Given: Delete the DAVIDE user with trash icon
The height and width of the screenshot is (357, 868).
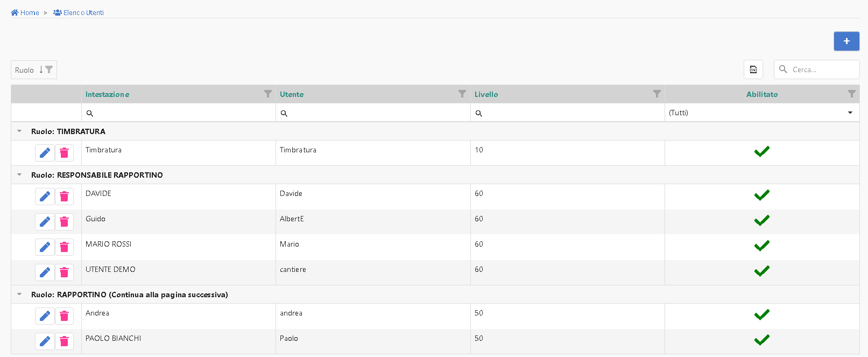Looking at the screenshot, I should pos(64,197).
